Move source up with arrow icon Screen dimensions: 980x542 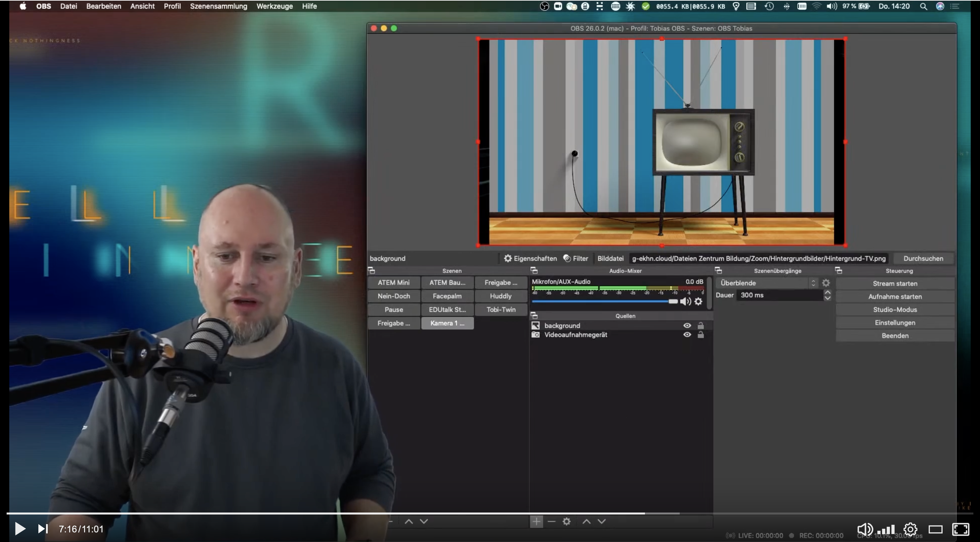click(x=586, y=521)
